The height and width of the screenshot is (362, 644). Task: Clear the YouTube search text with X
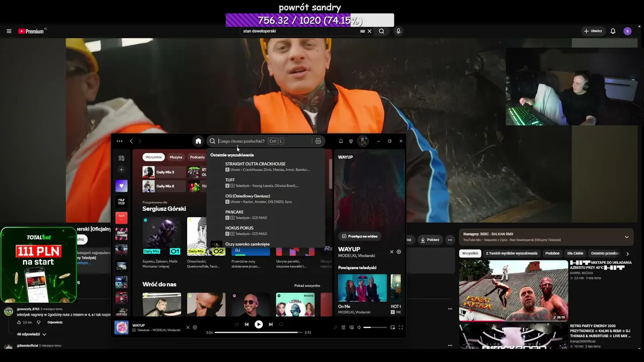369,31
